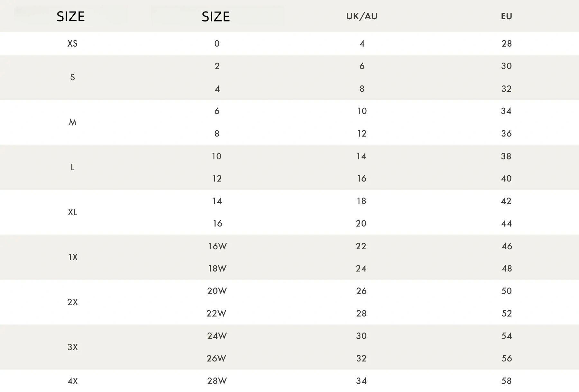Click the 4X size label
This screenshot has height=392, width=579.
click(73, 381)
